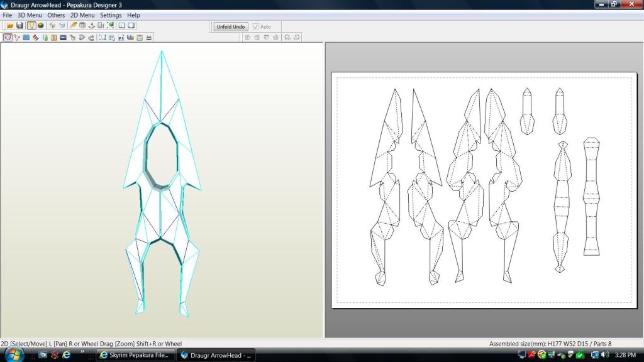Click the rotate clockwise icon

(297, 37)
